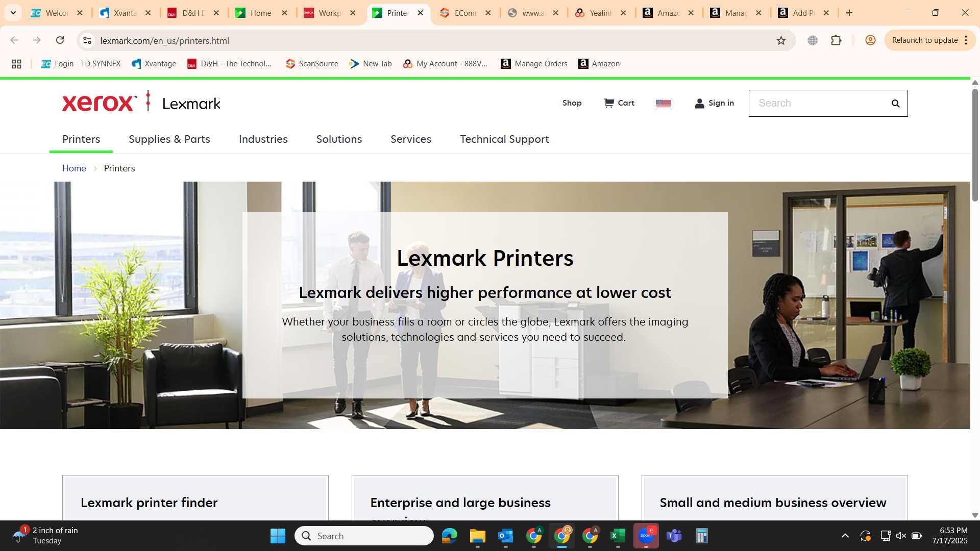The height and width of the screenshot is (551, 980).
Task: Click the Windows taskbar Search box
Action: click(x=364, y=536)
